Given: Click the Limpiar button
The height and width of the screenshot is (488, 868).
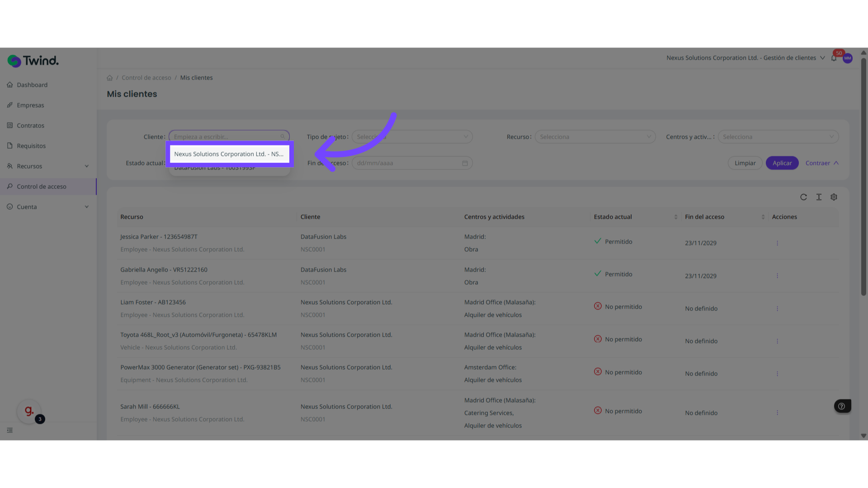Looking at the screenshot, I should click(x=745, y=163).
